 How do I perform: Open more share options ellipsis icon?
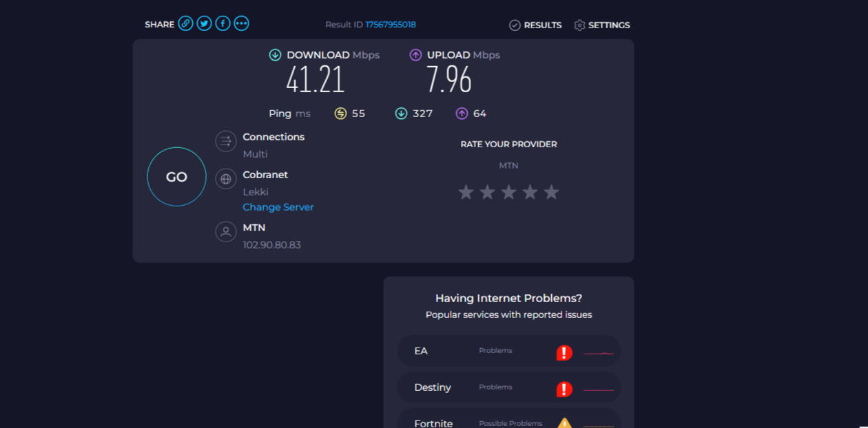click(241, 23)
